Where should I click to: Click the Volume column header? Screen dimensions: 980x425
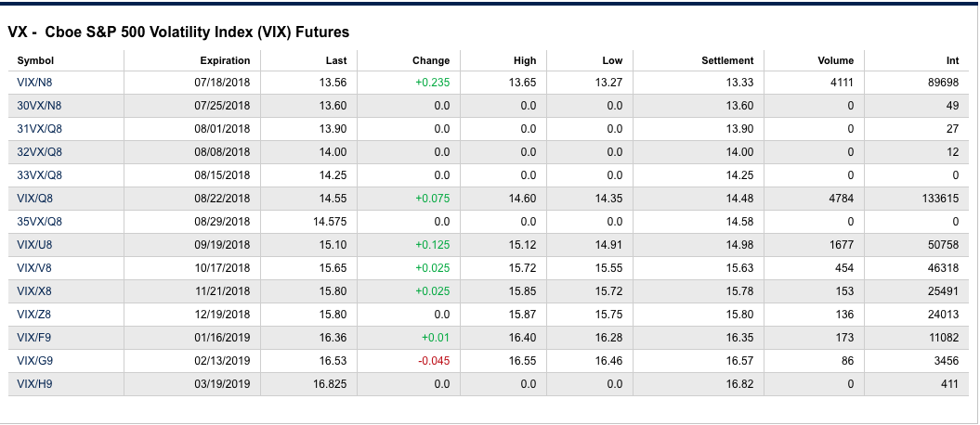click(x=835, y=60)
